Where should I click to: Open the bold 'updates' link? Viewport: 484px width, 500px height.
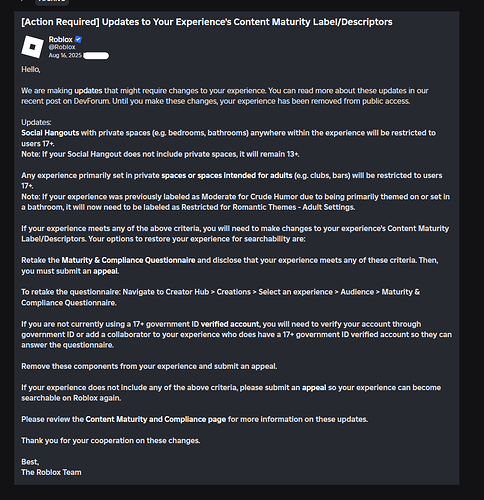[88, 91]
